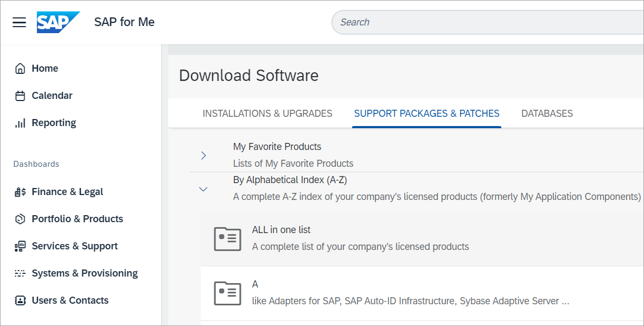Open Calendar from sidebar
The height and width of the screenshot is (326, 644).
click(52, 96)
